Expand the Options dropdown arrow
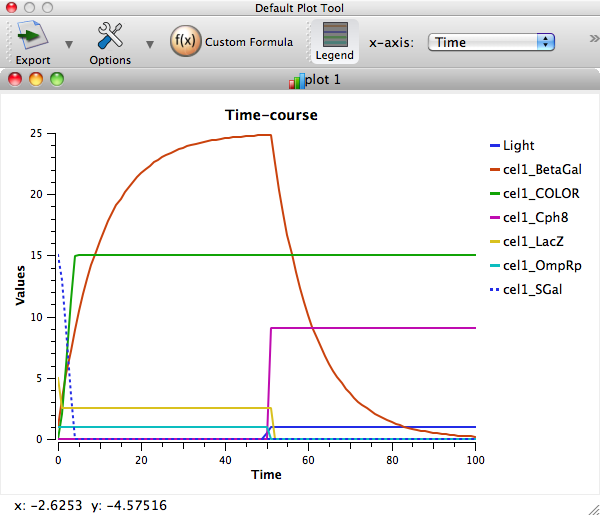Viewport: 600px width, 516px height. coord(150,44)
